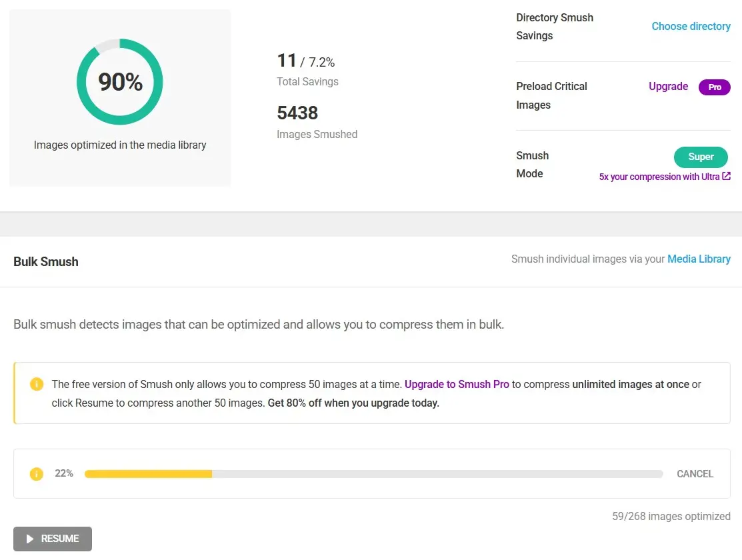Click the 90% circular progress ring
The height and width of the screenshot is (560, 742).
(120, 82)
